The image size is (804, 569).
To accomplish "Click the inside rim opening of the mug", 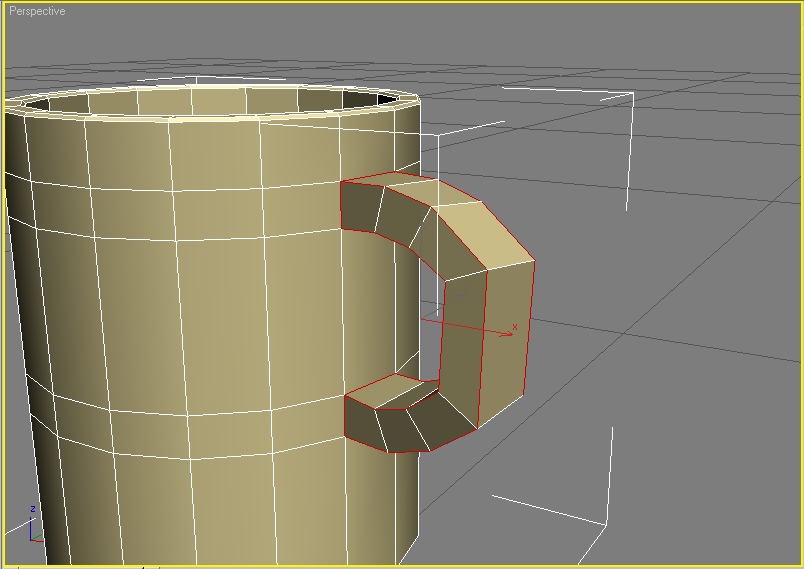I will pos(210,101).
